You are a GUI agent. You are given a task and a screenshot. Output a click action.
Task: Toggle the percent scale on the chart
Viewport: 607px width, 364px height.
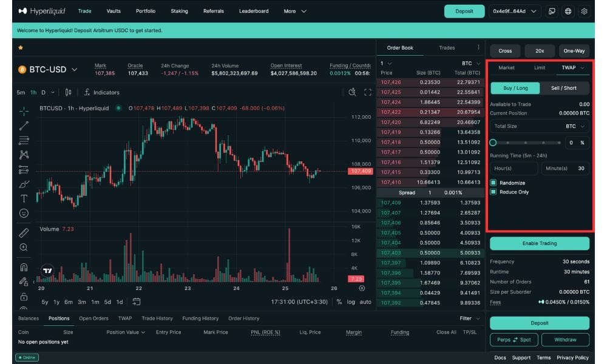[339, 302]
